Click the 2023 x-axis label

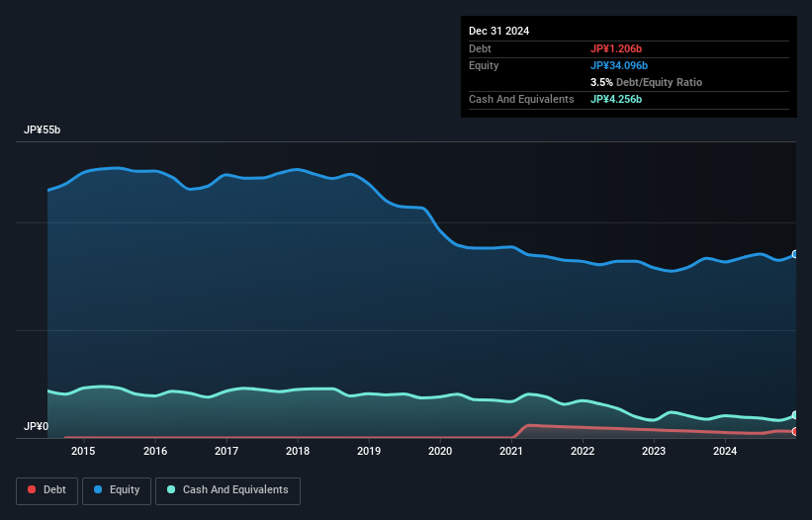coord(654,451)
